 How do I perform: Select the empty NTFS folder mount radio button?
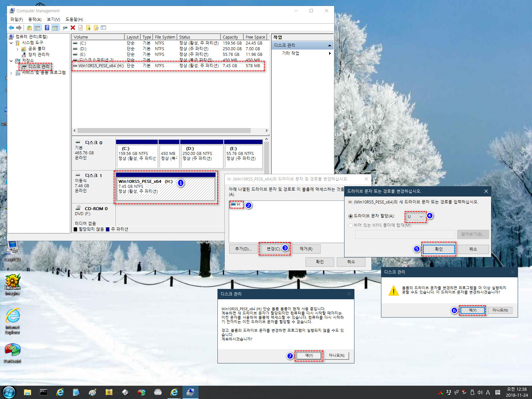[x=350, y=225]
